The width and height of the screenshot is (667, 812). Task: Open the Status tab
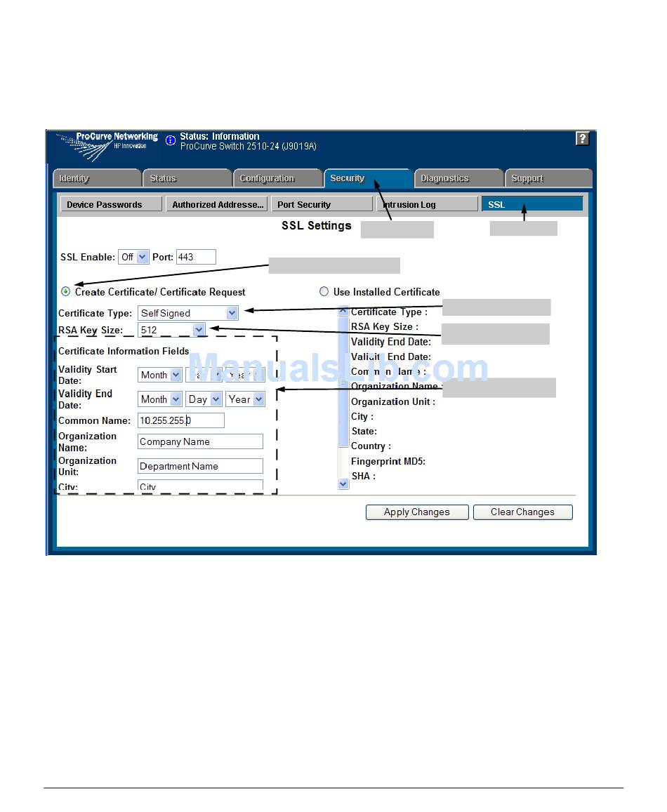[187, 178]
